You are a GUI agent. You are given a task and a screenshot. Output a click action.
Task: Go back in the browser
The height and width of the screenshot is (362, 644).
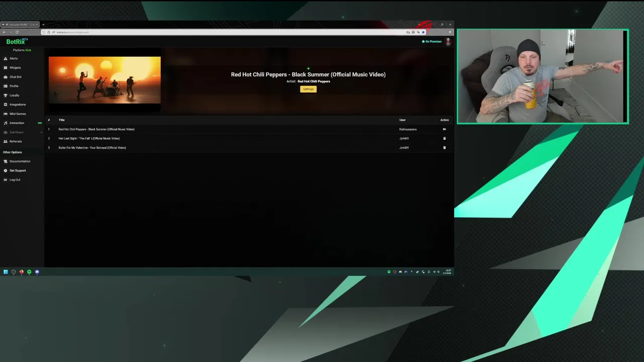click(x=4, y=32)
